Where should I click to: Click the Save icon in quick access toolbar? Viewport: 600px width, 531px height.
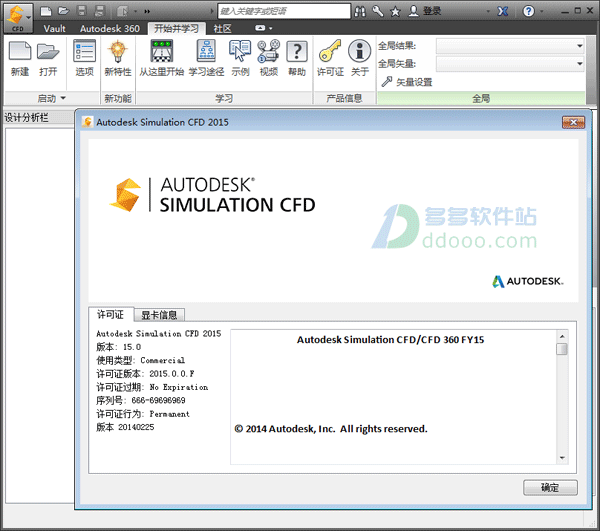pos(82,11)
